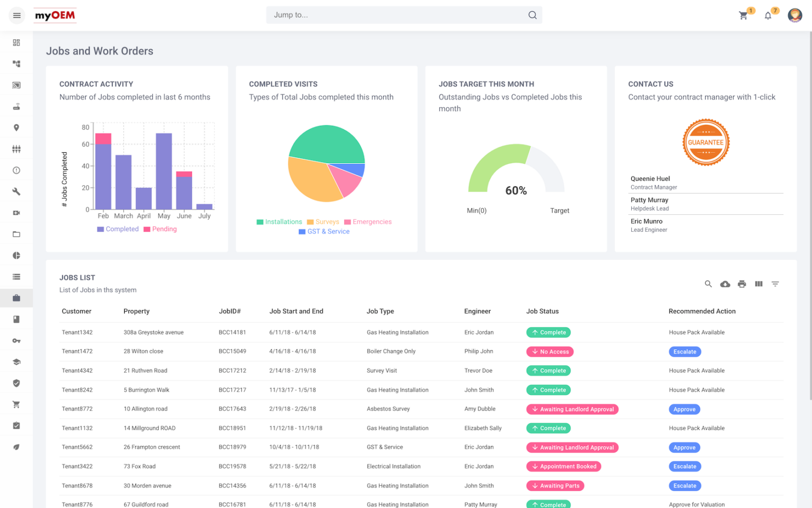The width and height of the screenshot is (812, 508).
Task: Click Escalate for Tenant1472's job
Action: pyautogui.click(x=685, y=351)
